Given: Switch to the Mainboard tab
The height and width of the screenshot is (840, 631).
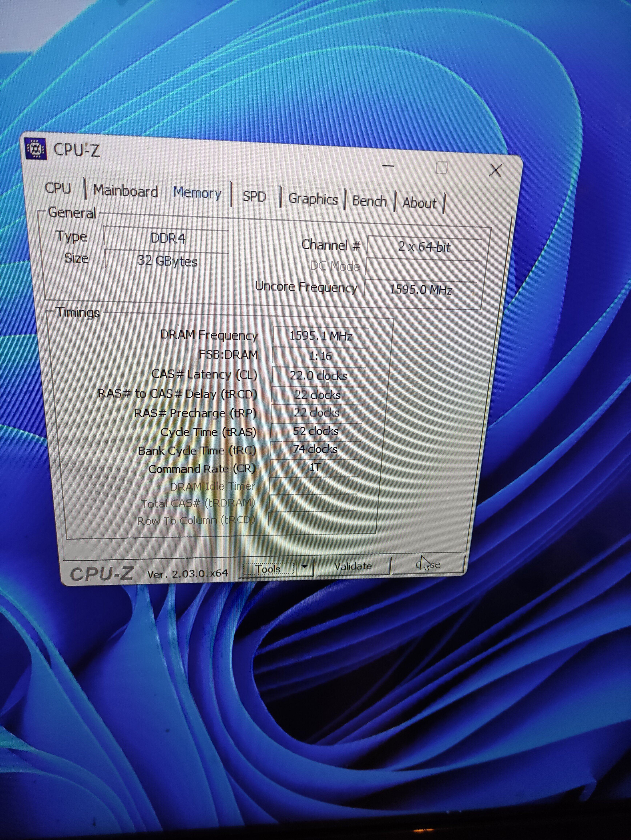Looking at the screenshot, I should coord(125,191).
